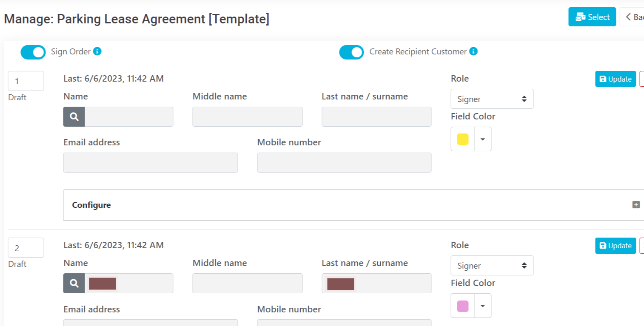644x326 pixels.
Task: Toggle the Sign Order switch
Action: (33, 52)
